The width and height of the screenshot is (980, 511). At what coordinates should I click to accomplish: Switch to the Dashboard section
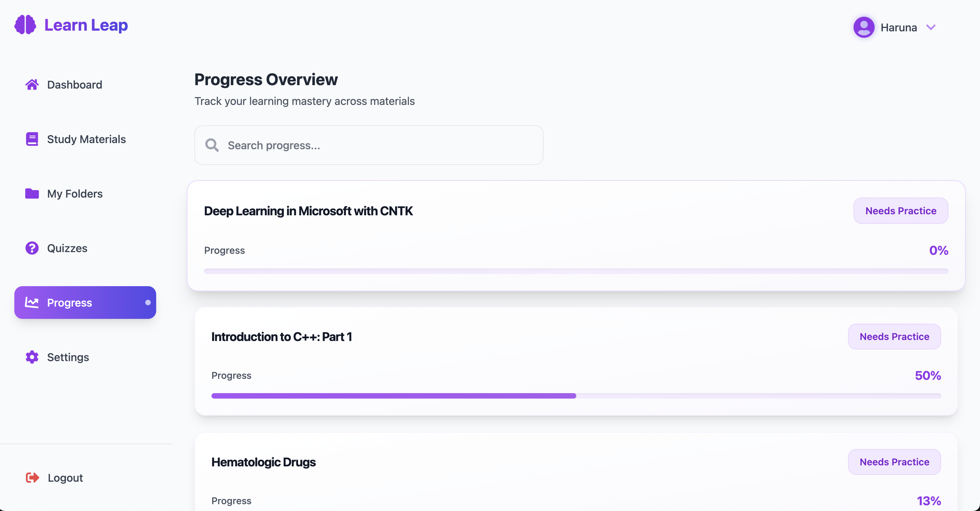pyautogui.click(x=75, y=84)
